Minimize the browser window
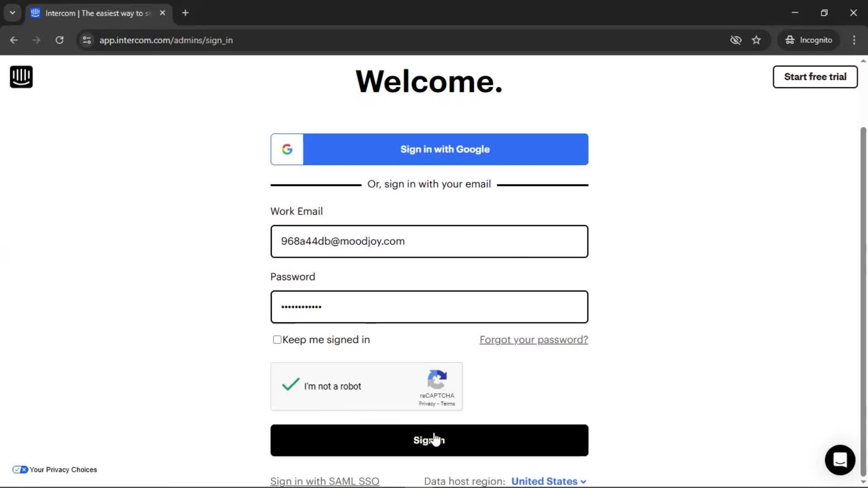Image resolution: width=868 pixels, height=488 pixels. click(795, 13)
